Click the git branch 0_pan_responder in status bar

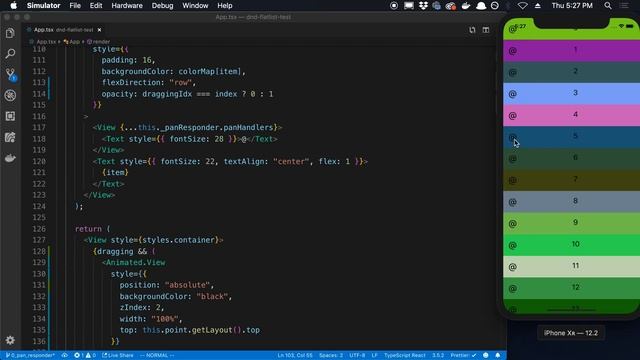30,356
